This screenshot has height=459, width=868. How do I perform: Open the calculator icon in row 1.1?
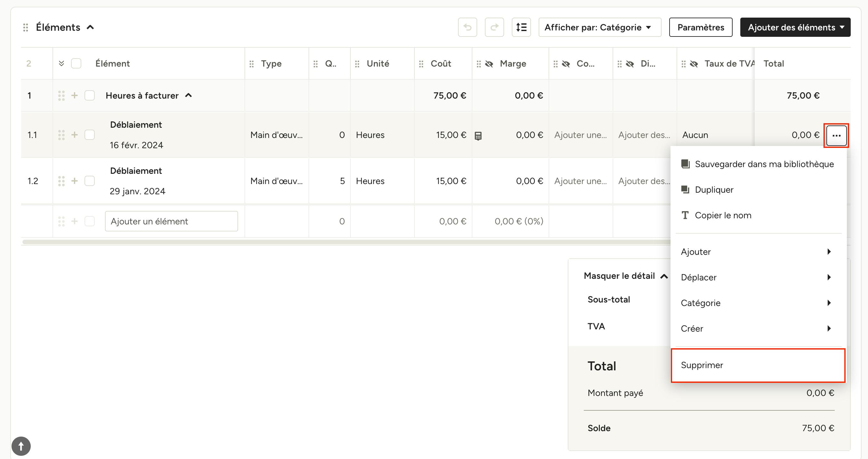pos(478,136)
